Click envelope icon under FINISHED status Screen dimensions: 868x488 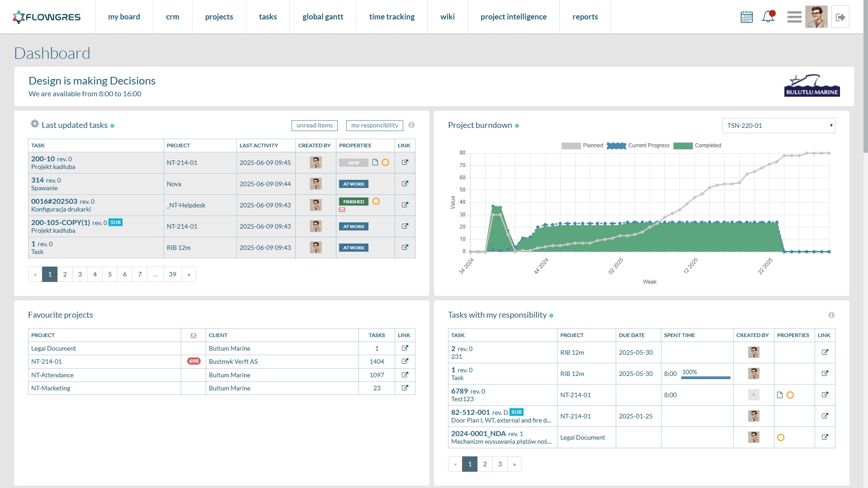click(x=342, y=210)
